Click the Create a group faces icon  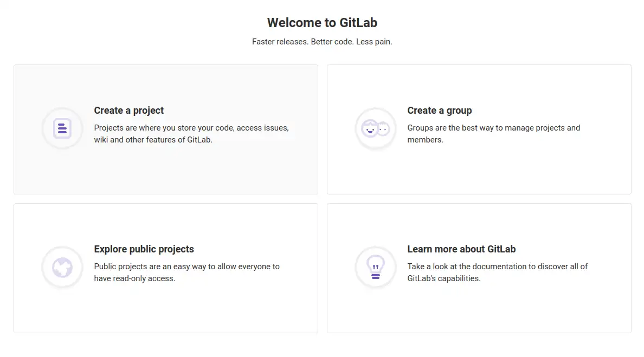[x=375, y=128]
